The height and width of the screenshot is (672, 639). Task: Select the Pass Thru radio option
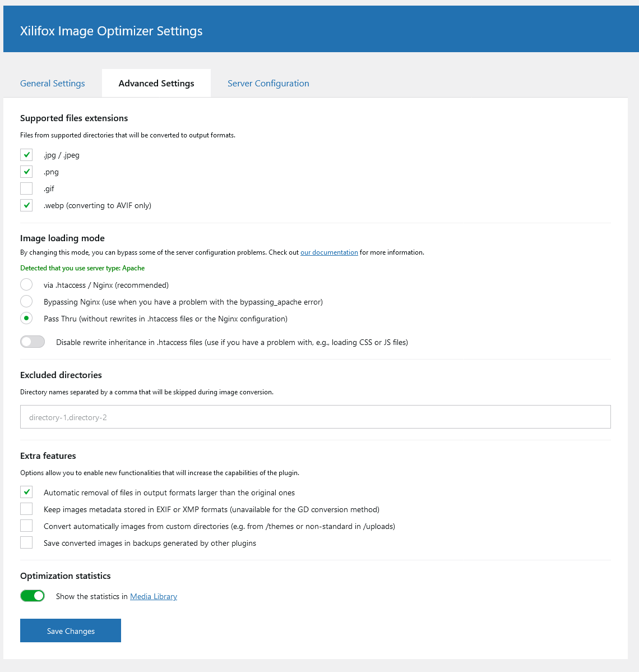click(x=26, y=319)
